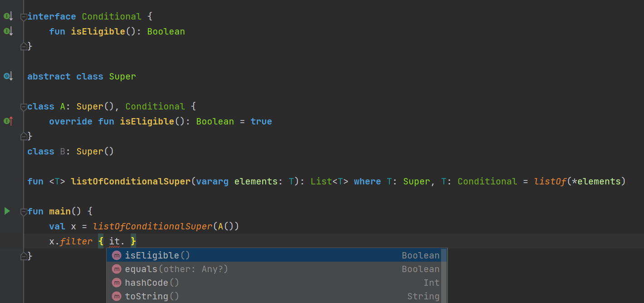
Task: Click the method icon next to toString suggestion
Action: click(117, 296)
